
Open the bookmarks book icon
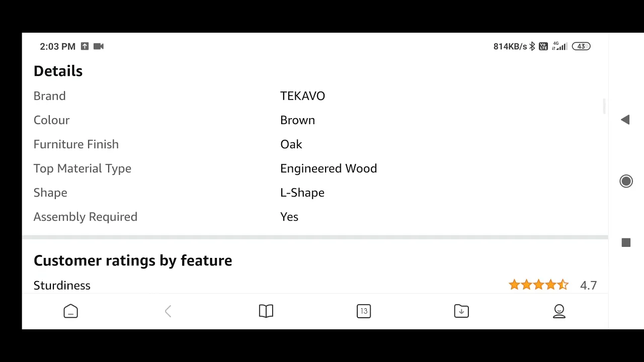tap(266, 311)
